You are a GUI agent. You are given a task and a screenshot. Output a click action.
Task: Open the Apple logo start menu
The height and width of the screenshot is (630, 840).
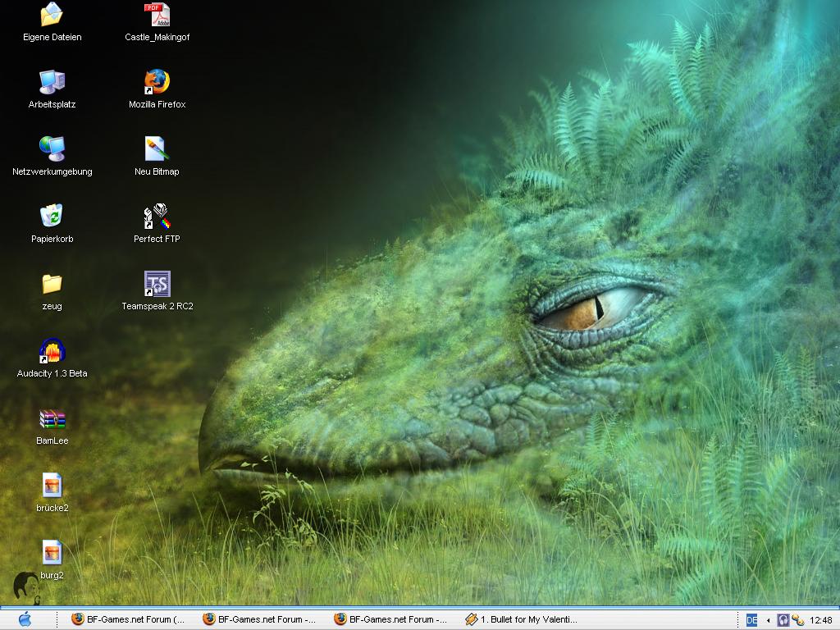click(x=25, y=620)
